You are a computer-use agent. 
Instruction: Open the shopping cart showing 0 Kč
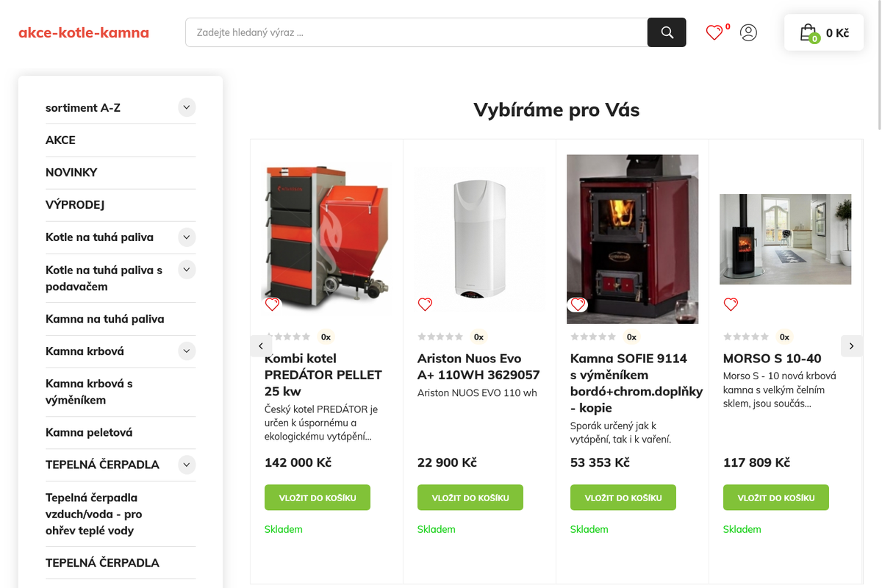point(824,32)
